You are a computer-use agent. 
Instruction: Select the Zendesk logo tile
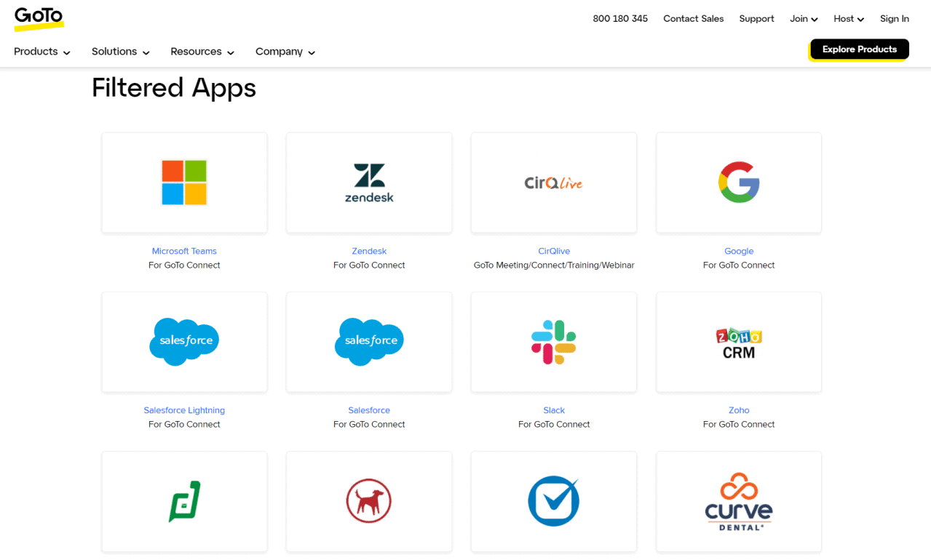tap(368, 183)
